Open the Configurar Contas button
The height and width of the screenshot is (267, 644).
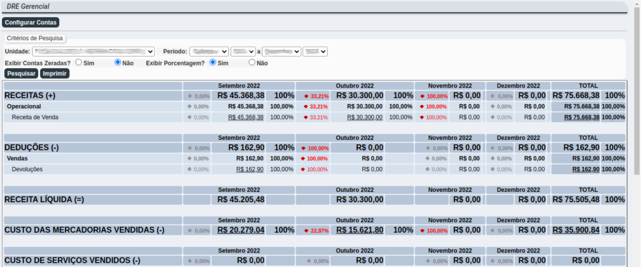click(31, 23)
